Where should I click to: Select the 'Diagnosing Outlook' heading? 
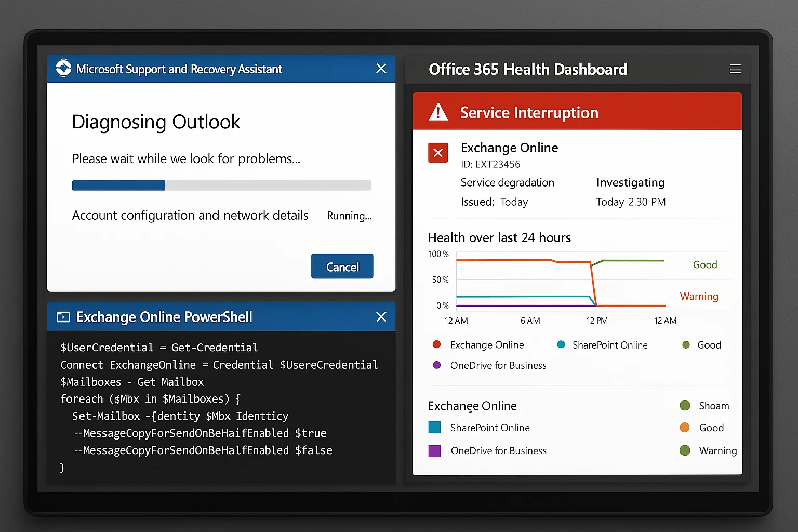tap(156, 122)
